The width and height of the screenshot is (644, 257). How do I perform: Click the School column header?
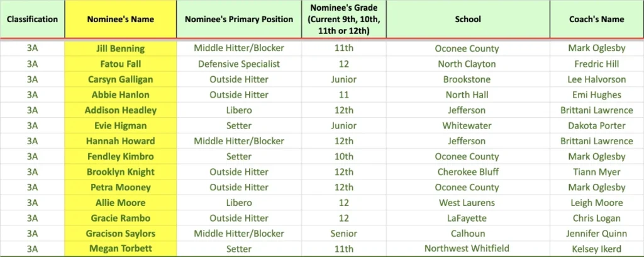click(x=467, y=20)
